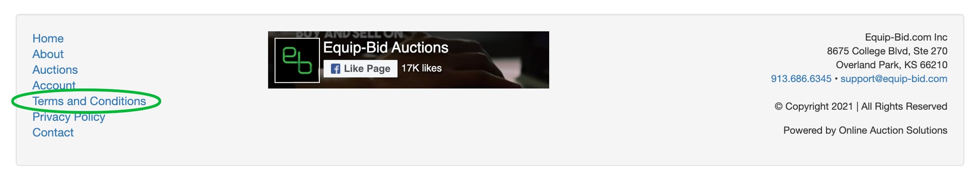Click the Equip-Bid Auctions page title

pyautogui.click(x=386, y=47)
